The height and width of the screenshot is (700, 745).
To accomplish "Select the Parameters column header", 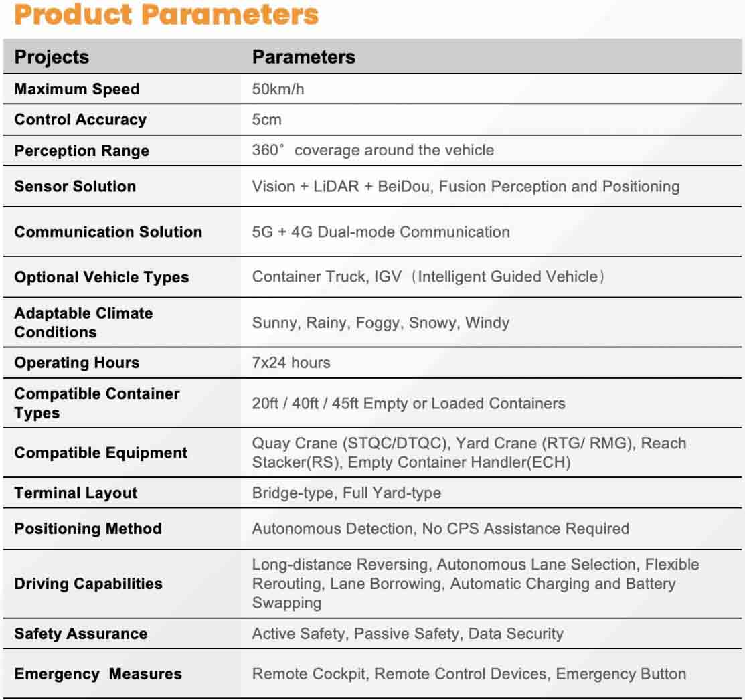I will coord(303,57).
